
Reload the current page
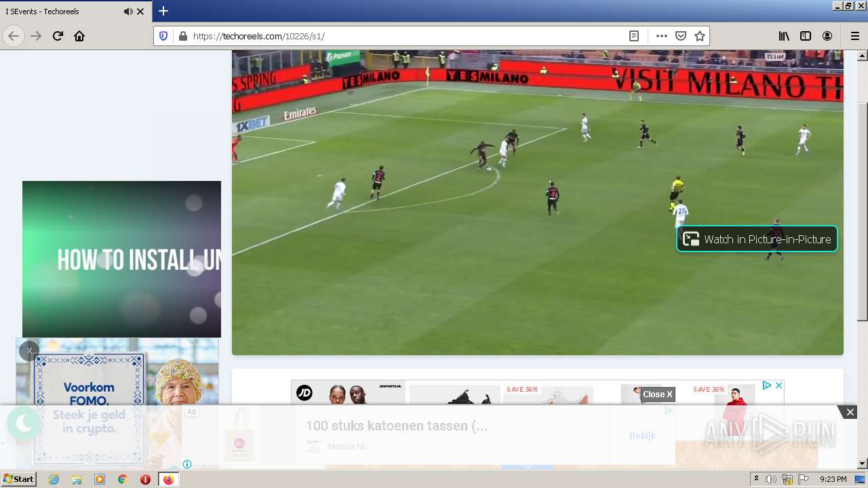pos(58,36)
